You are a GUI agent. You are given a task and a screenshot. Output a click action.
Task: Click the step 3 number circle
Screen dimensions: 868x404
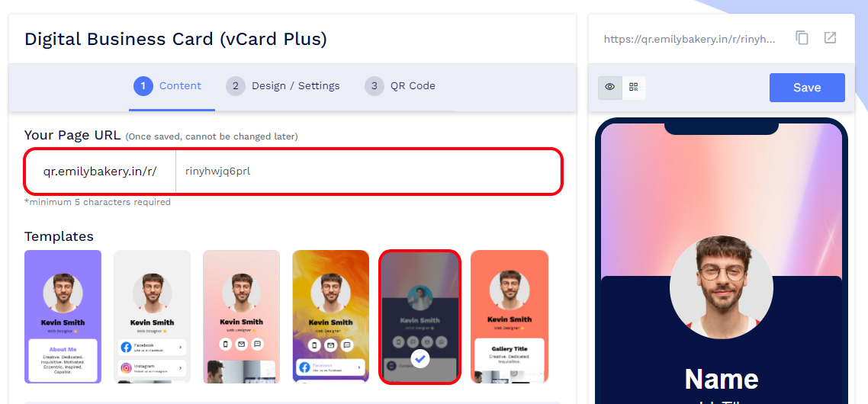(x=375, y=86)
